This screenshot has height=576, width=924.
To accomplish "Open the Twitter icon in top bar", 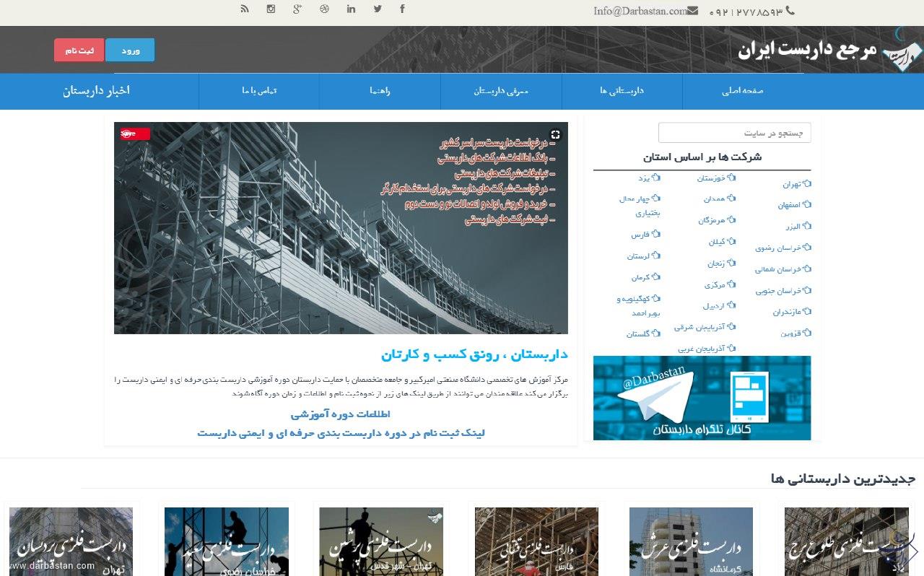I will pyautogui.click(x=378, y=9).
